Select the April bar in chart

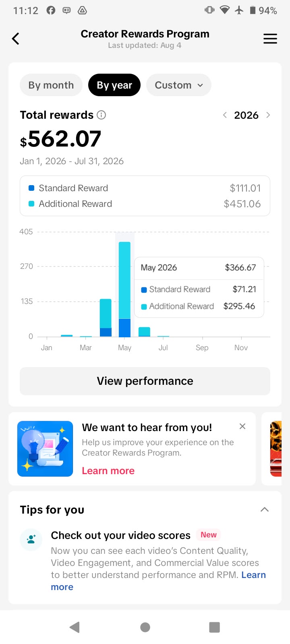[106, 318]
